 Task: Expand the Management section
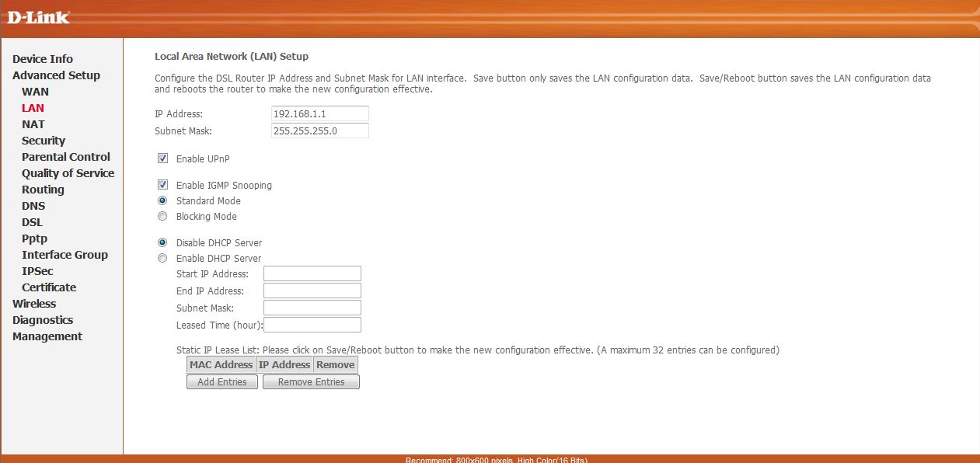[47, 336]
